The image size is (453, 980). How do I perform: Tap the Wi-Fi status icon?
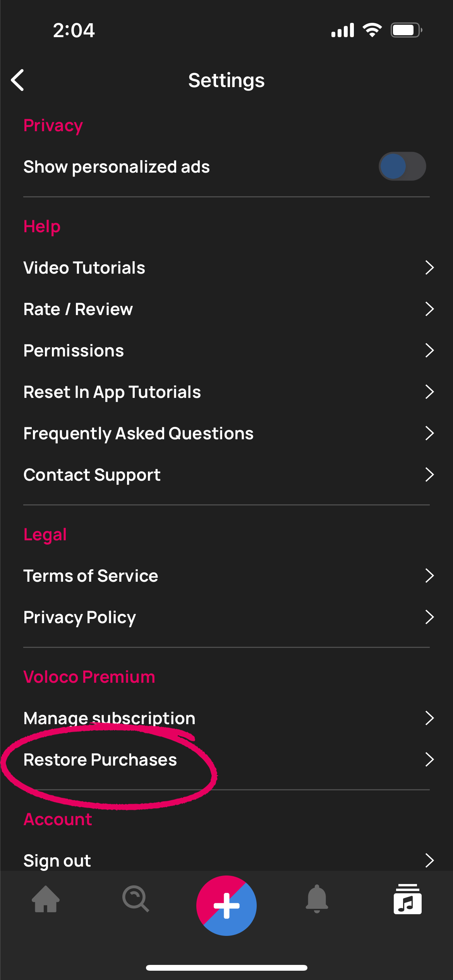[372, 30]
